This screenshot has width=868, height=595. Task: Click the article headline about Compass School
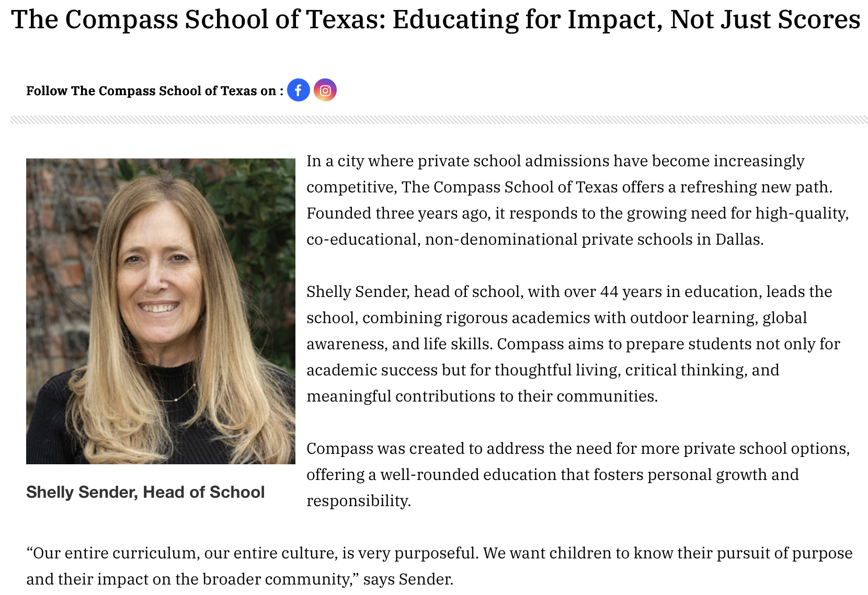click(x=435, y=20)
